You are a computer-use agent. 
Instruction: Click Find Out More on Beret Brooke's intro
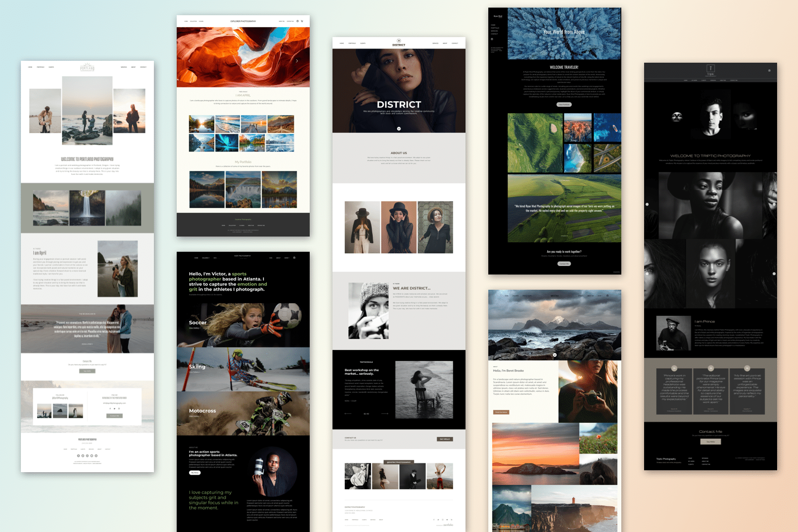pyautogui.click(x=502, y=412)
